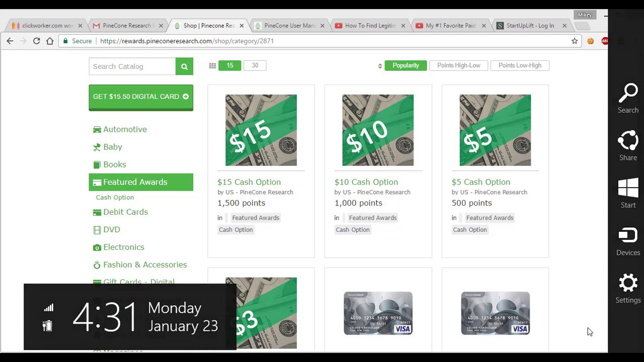Click the browser address bar URL
Image resolution: width=644 pixels, height=362 pixels.
click(187, 41)
